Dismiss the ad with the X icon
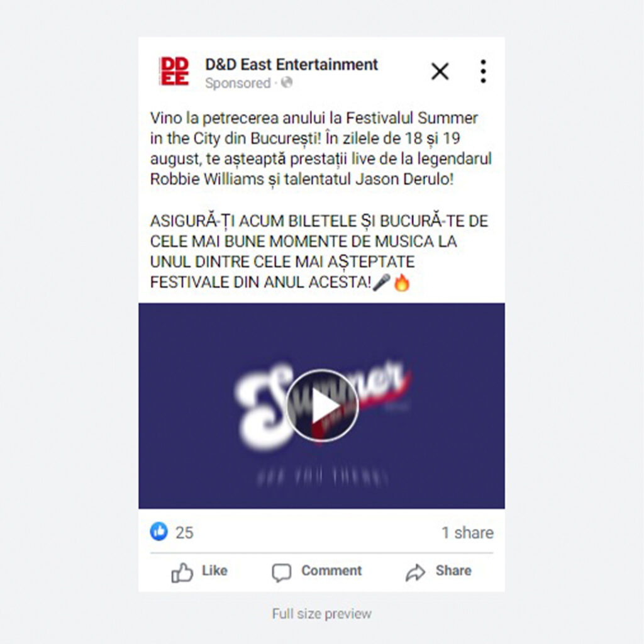Image resolution: width=644 pixels, height=644 pixels. click(x=440, y=71)
